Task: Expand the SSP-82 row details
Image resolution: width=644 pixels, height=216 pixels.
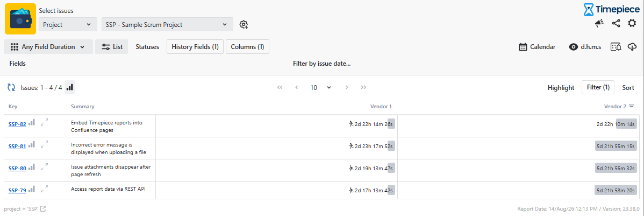Action: pyautogui.click(x=45, y=122)
